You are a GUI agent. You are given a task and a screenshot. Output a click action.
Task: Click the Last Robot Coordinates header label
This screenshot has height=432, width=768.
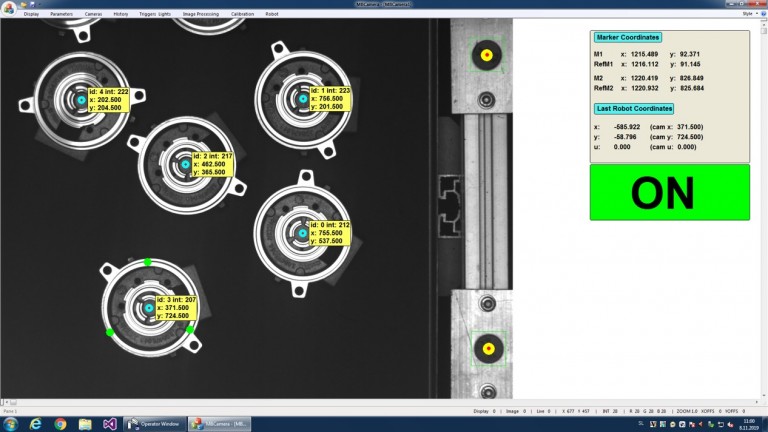click(634, 108)
